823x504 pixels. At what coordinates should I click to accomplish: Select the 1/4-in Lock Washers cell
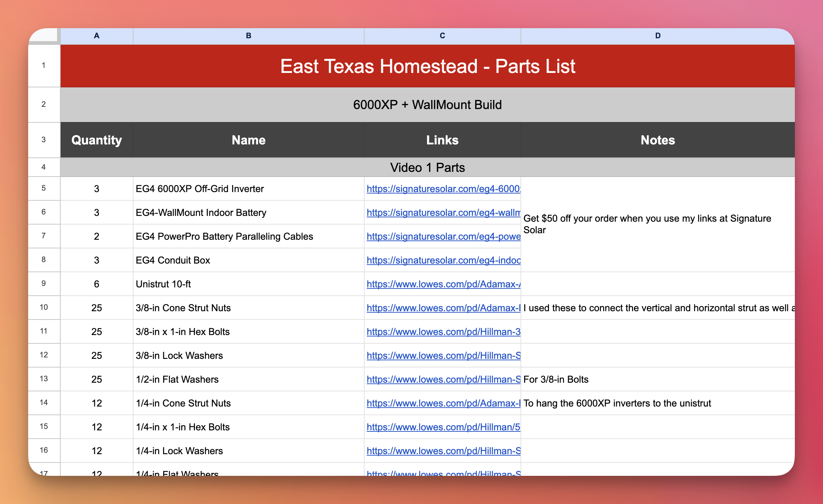point(249,451)
